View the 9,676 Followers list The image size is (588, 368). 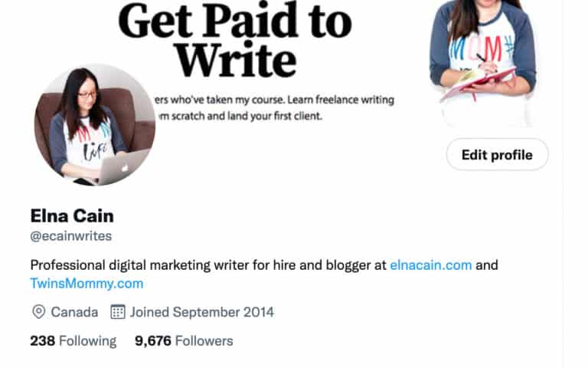[184, 341]
